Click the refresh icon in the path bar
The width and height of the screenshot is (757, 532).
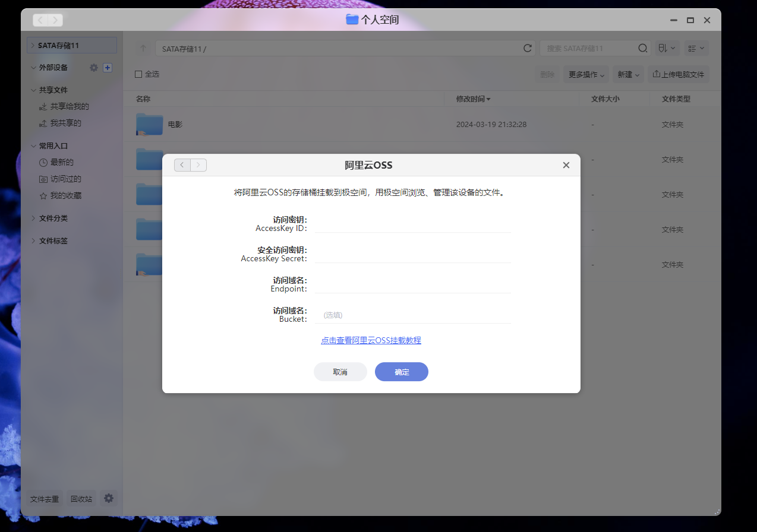pyautogui.click(x=527, y=48)
